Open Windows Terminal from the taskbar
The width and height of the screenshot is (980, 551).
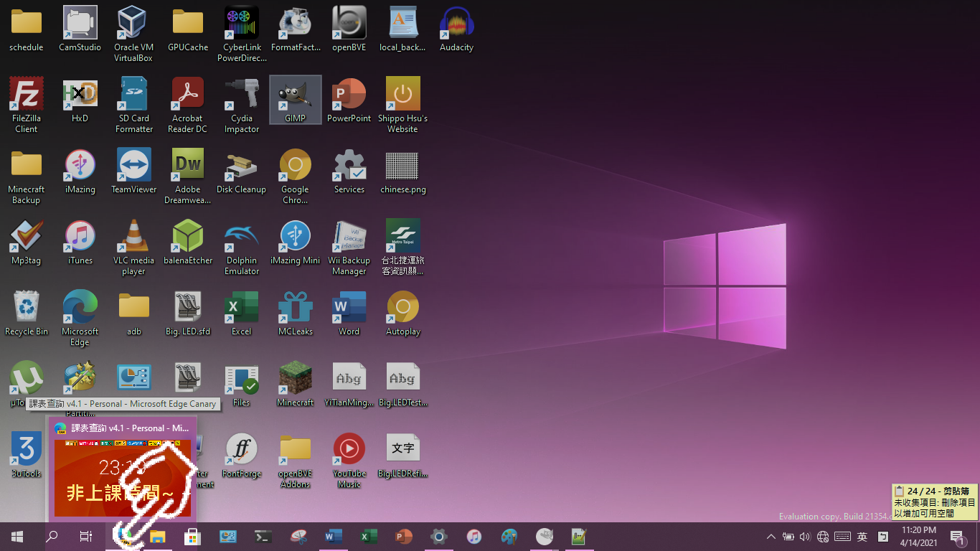(263, 537)
